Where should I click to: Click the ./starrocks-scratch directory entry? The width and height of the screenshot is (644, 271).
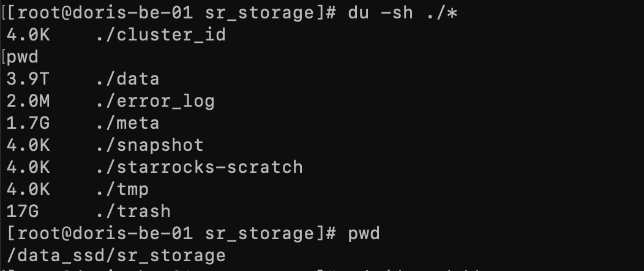tap(199, 167)
